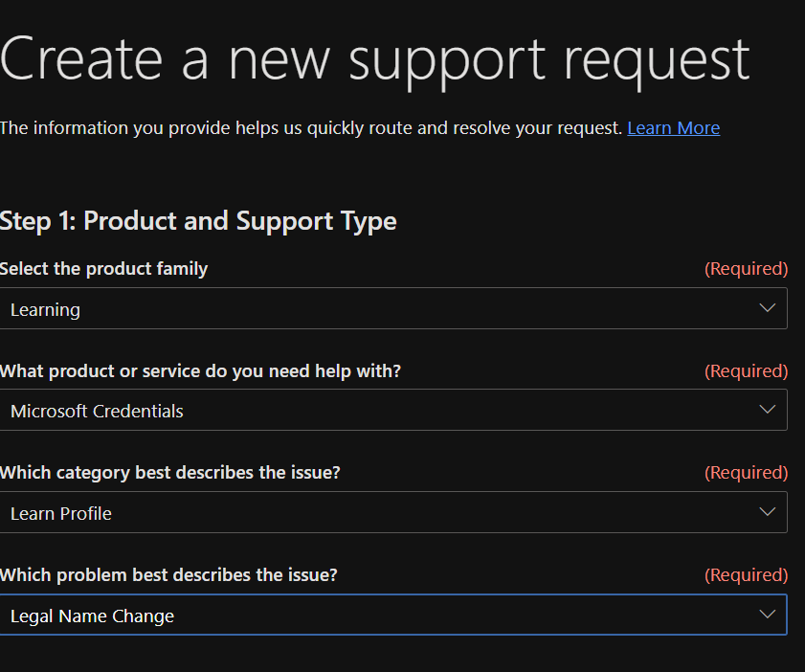Click the chevron arrow beside Microsoft Credentials
Screen dimensions: 805x672
(767, 410)
